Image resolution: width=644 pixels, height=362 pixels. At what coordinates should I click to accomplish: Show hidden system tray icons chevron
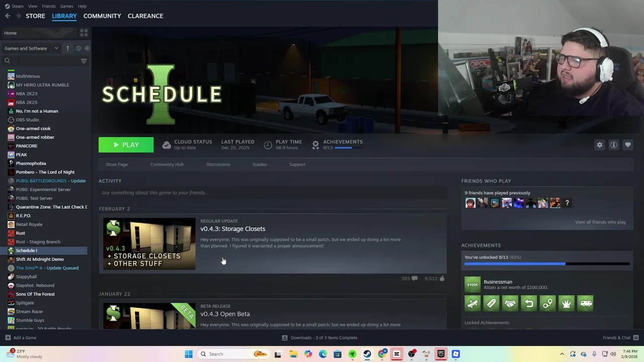562,354
